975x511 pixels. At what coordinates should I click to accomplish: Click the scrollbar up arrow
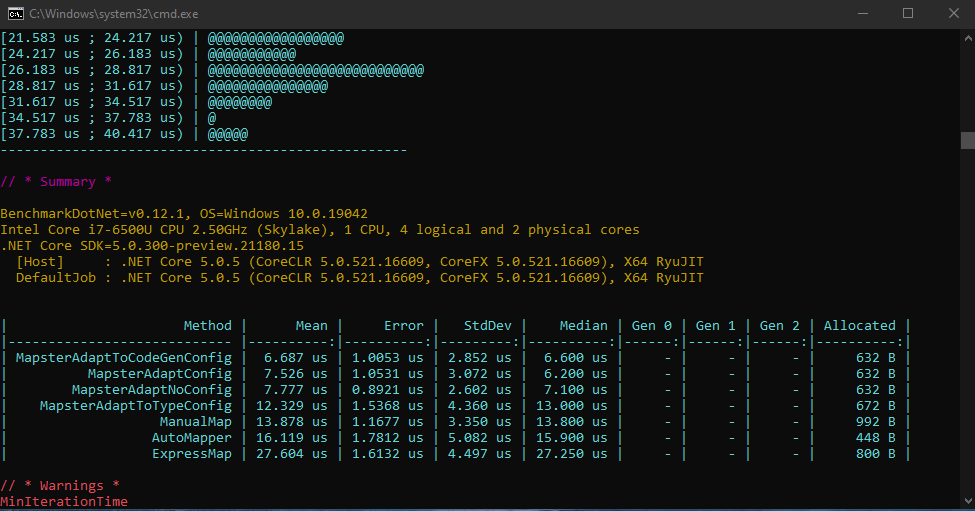(x=968, y=37)
